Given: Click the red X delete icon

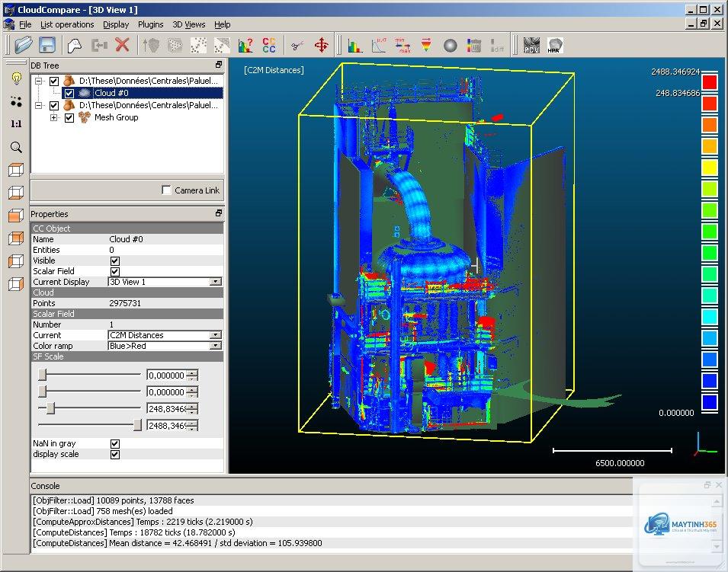Looking at the screenshot, I should point(122,45).
